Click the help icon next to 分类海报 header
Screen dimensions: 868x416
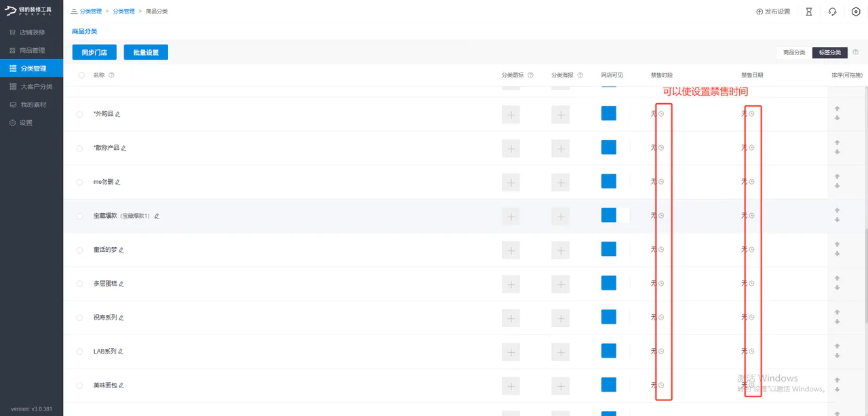point(580,75)
